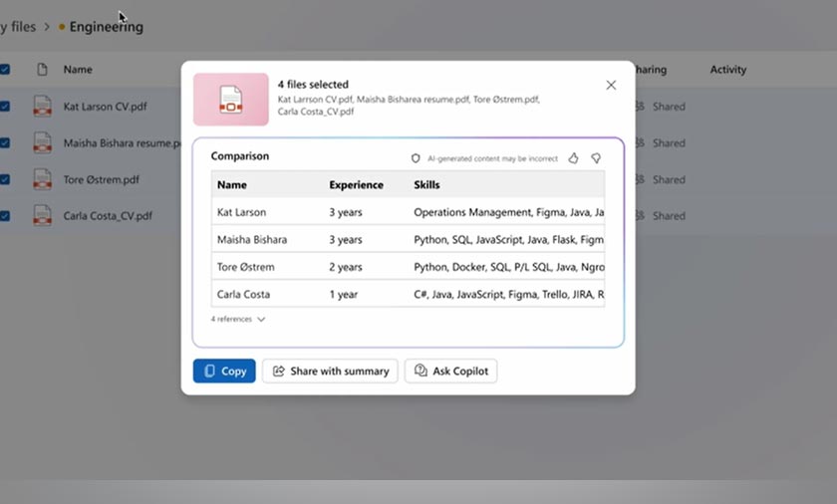Click the shield AI-content disclaimer icon

point(417,158)
